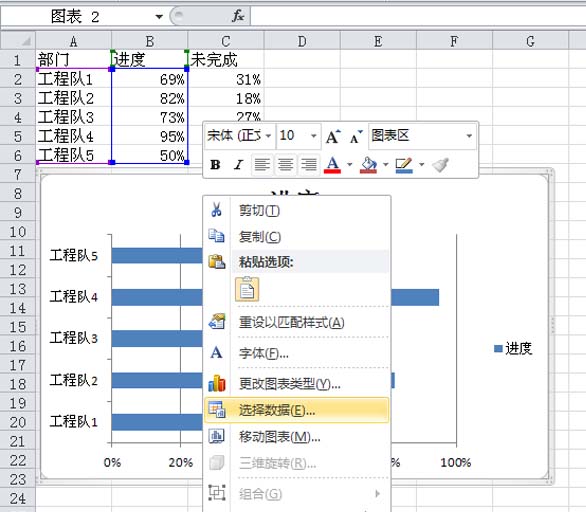The image size is (586, 512).
Task: Click the fx insert function button
Action: pos(238,16)
